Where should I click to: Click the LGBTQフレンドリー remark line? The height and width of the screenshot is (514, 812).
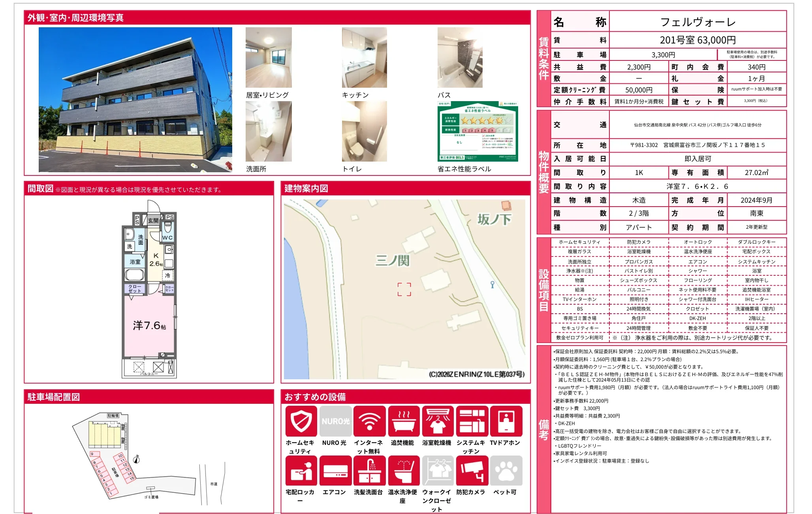point(577,446)
